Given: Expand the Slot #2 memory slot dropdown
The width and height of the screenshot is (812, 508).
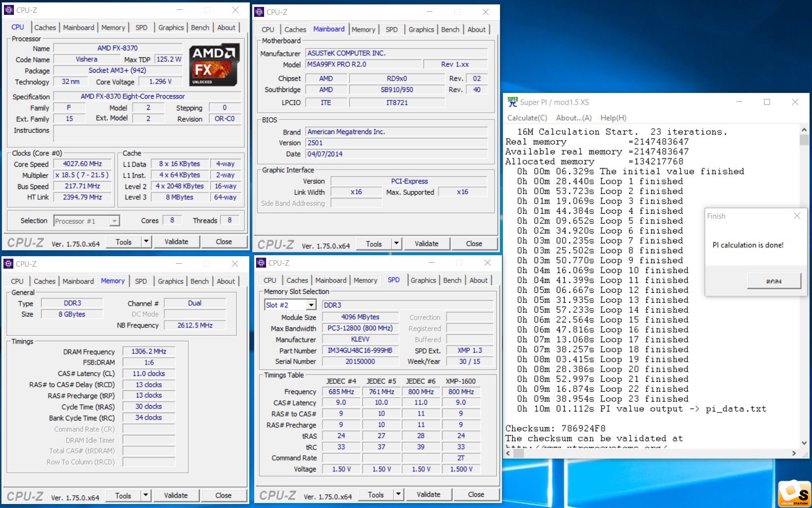Looking at the screenshot, I should pos(311,305).
